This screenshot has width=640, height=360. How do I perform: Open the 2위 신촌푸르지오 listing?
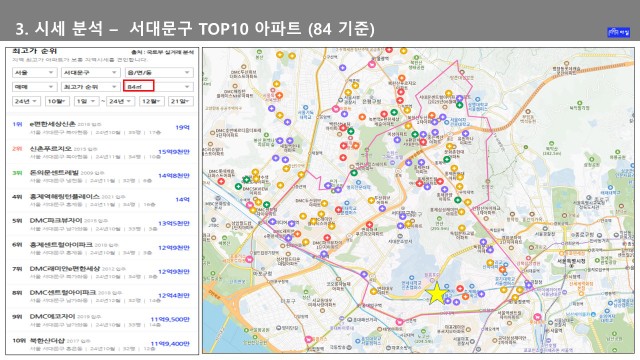(102, 152)
